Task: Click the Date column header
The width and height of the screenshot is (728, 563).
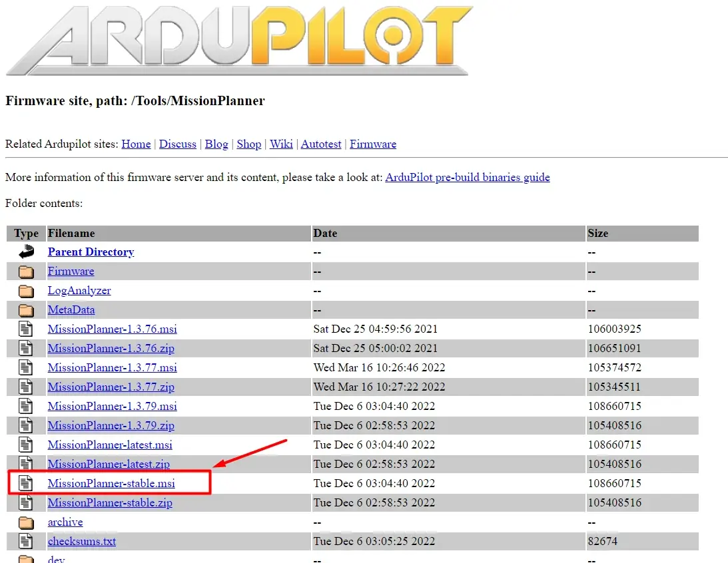Action: coord(448,234)
